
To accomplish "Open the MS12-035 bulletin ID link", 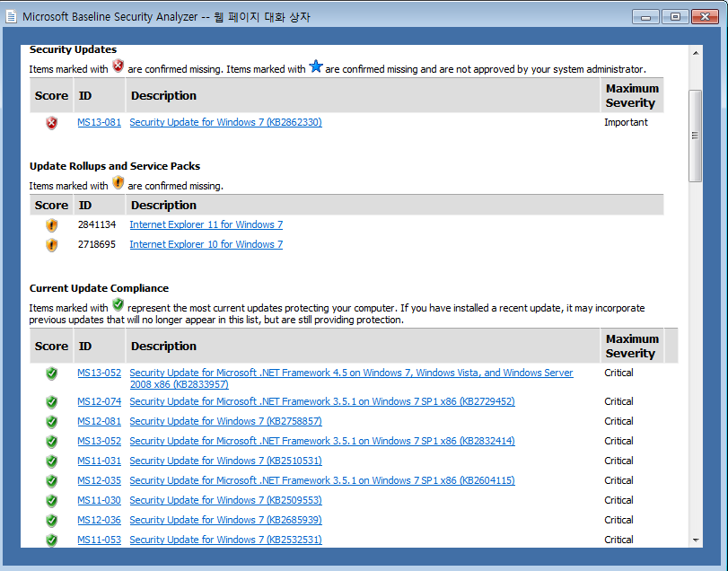I will (x=99, y=481).
